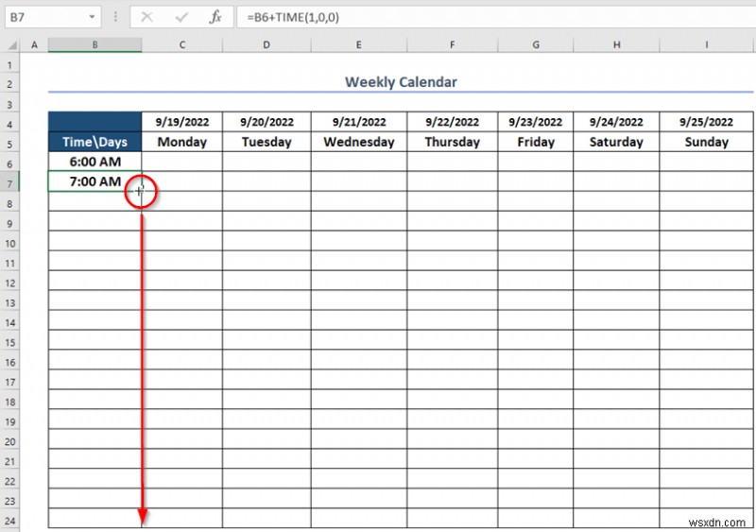
Task: Click the formula bar options dots handle
Action: (x=115, y=17)
